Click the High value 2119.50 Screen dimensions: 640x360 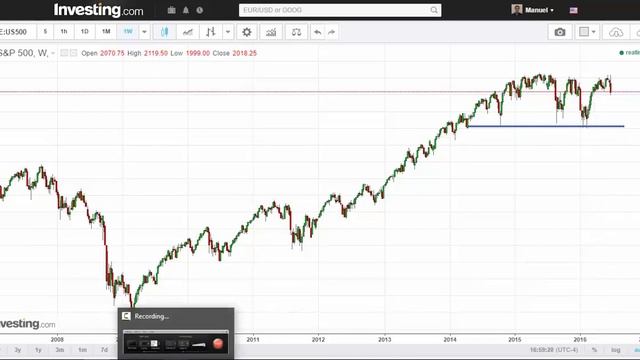(156, 53)
